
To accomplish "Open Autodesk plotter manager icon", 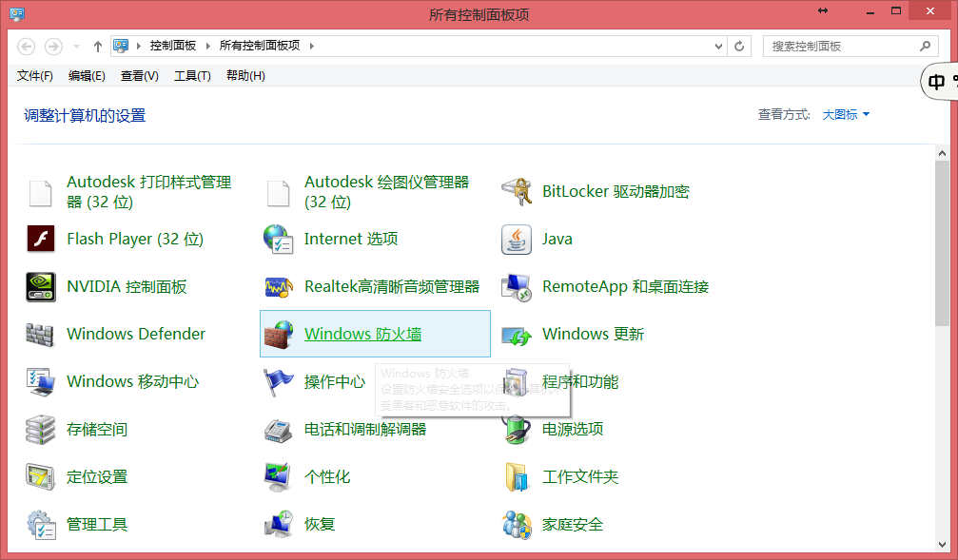I will click(x=279, y=192).
